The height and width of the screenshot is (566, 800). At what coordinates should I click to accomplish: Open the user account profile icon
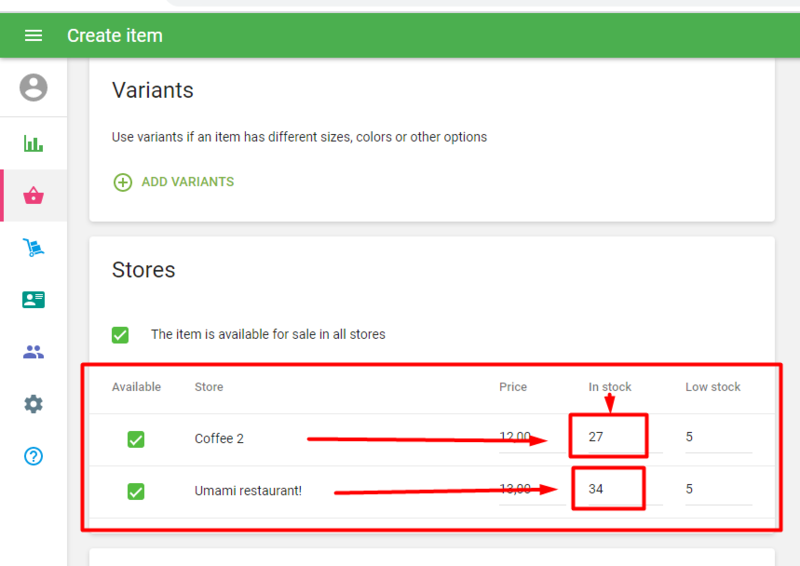33,88
